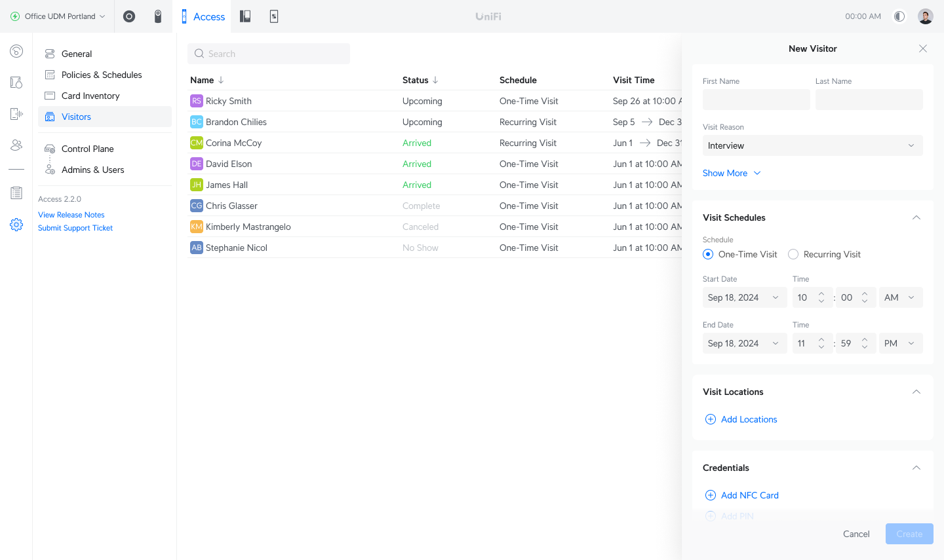Image resolution: width=944 pixels, height=560 pixels.
Task: Open Kimberly Mastrangelo avatar badge
Action: point(197,227)
